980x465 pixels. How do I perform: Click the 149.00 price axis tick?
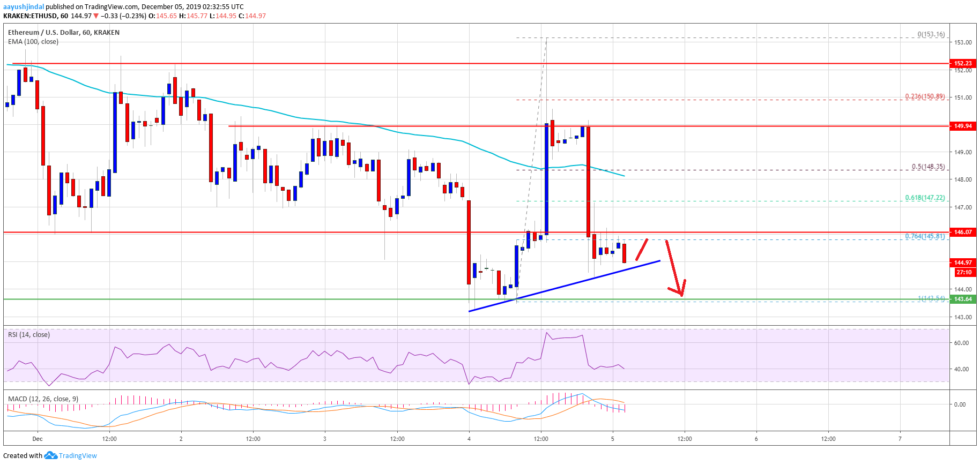click(963, 152)
